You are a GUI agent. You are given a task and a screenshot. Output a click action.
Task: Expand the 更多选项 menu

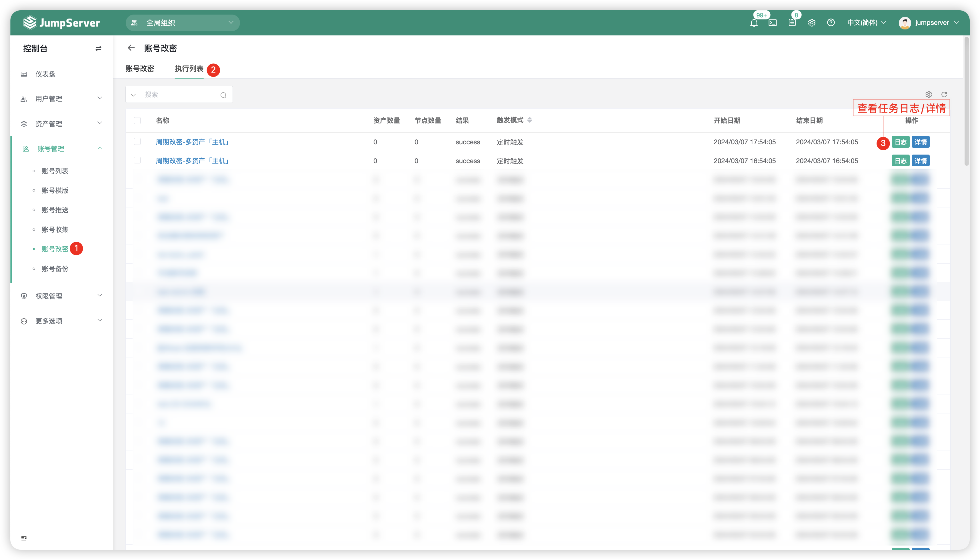click(x=61, y=321)
